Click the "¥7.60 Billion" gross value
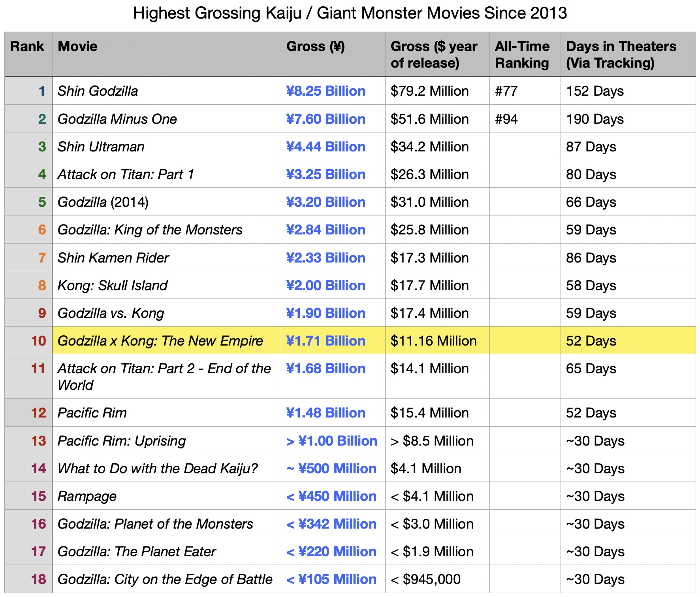The width and height of the screenshot is (700, 597). pos(326,119)
